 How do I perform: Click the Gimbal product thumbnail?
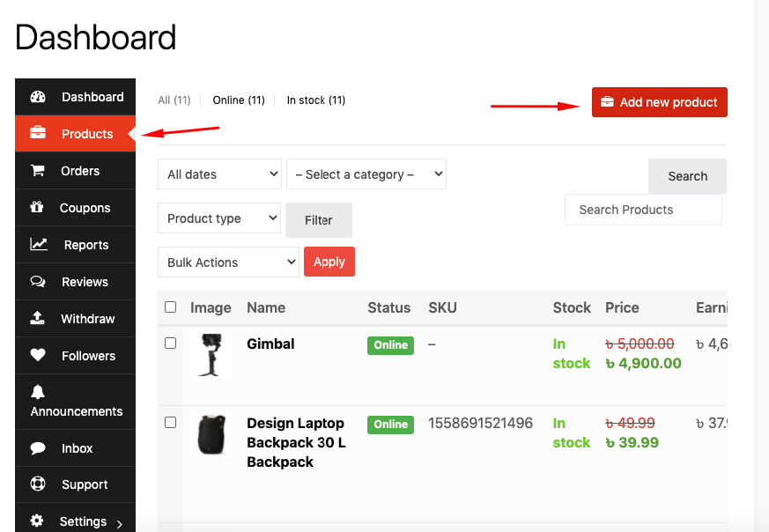[211, 355]
